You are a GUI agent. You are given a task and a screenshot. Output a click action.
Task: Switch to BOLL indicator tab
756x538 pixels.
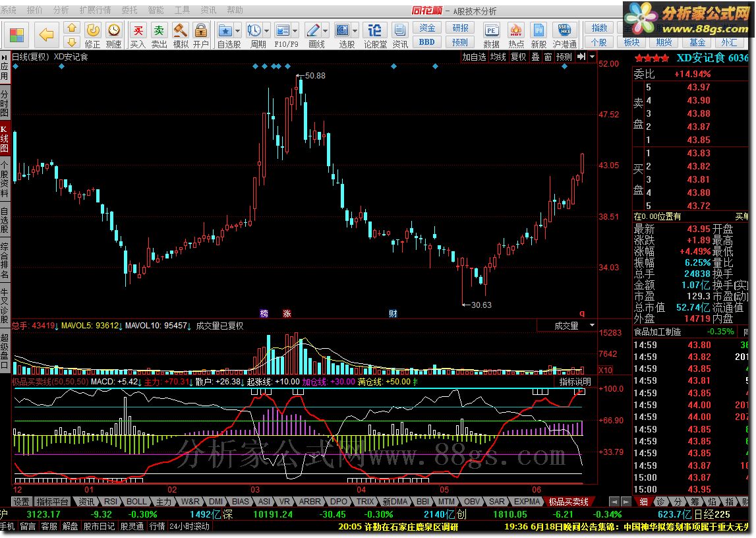pyautogui.click(x=136, y=501)
